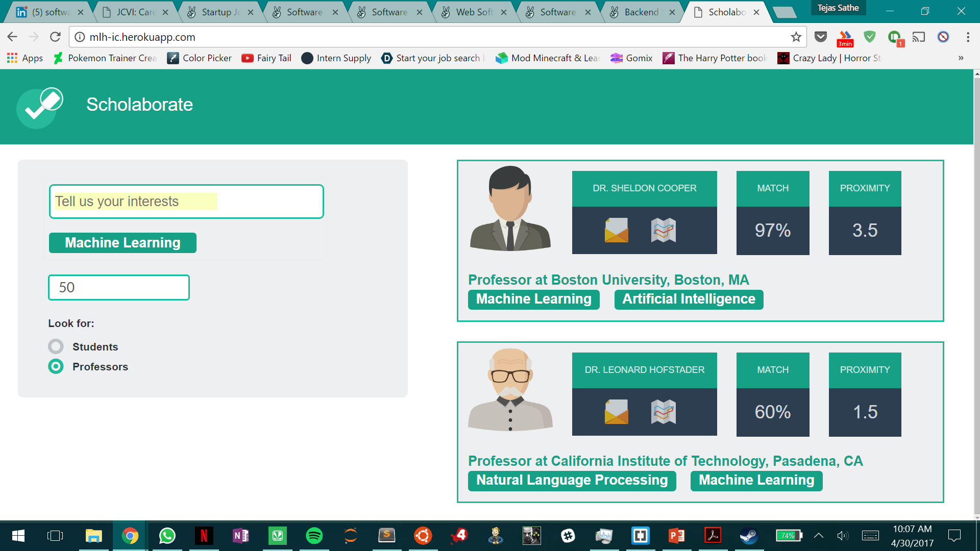This screenshot has width=980, height=551.
Task: Reload the current page
Action: (55, 37)
